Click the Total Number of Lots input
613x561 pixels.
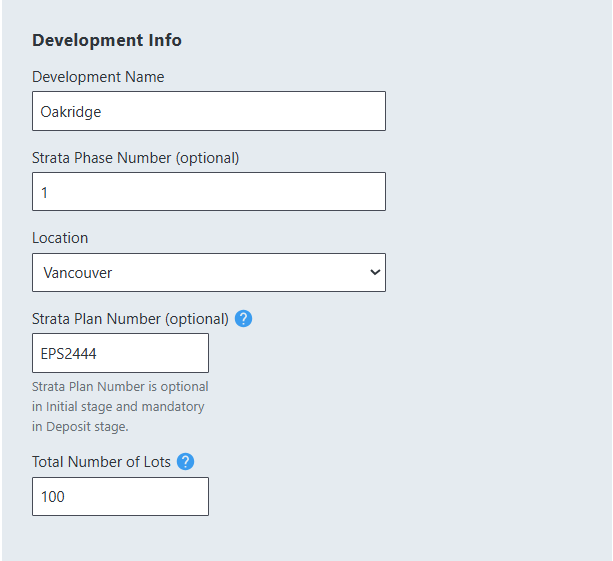(120, 496)
